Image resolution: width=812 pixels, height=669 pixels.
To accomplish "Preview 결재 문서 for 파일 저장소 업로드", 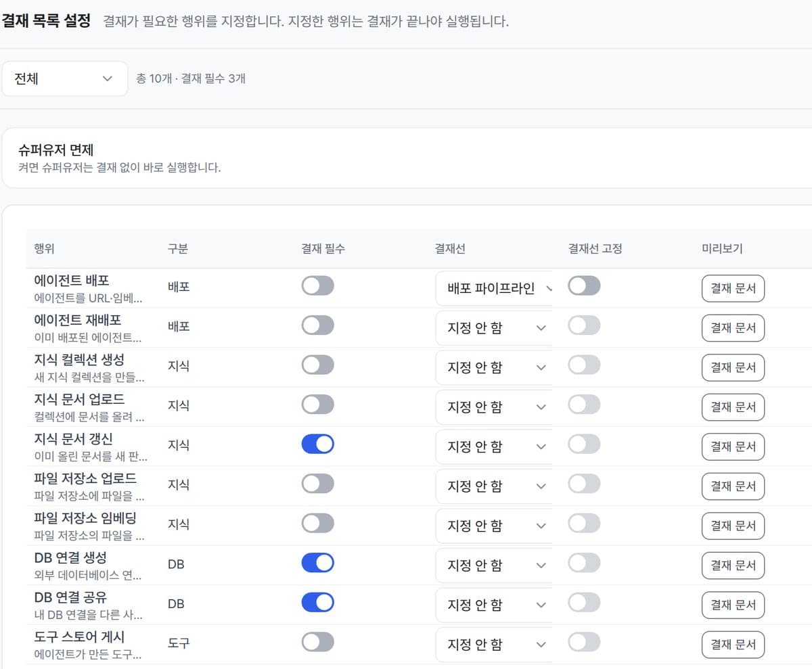I will [x=733, y=486].
